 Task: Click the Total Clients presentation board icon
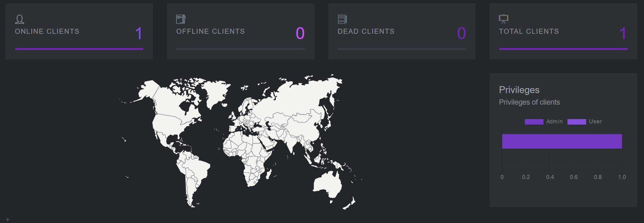point(503,19)
